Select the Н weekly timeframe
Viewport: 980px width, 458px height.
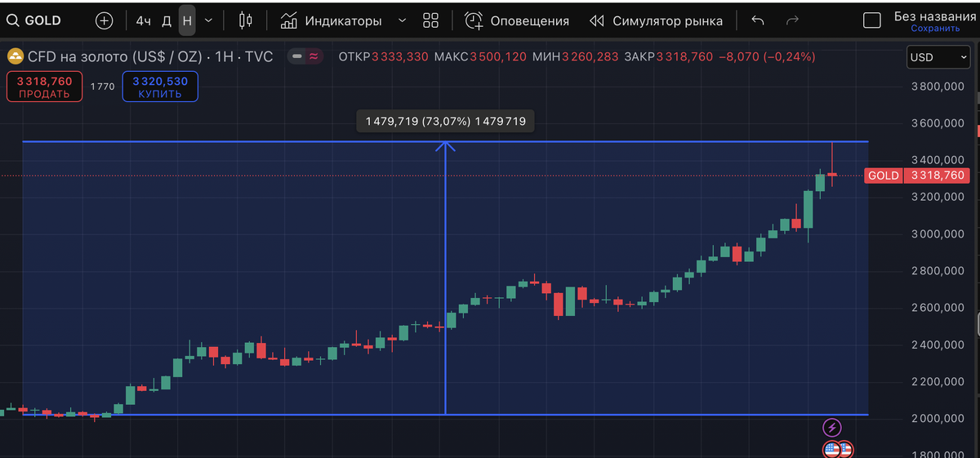[x=187, y=20]
